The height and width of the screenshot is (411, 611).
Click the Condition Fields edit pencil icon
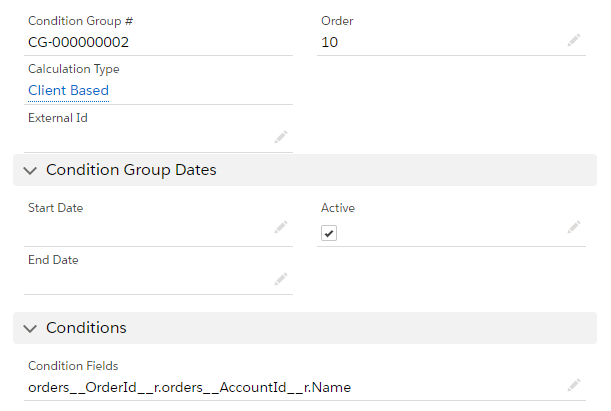[x=573, y=384]
